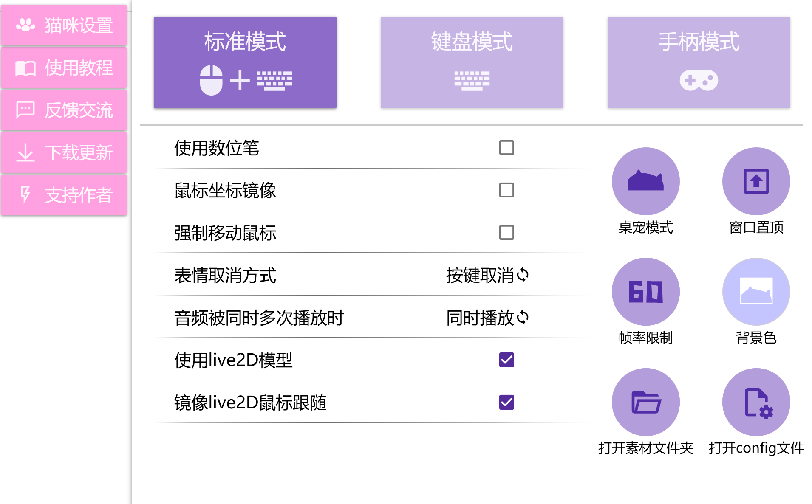The width and height of the screenshot is (812, 504).
Task: Click the 猫咪设置 paw icon
Action: [x=64, y=25]
